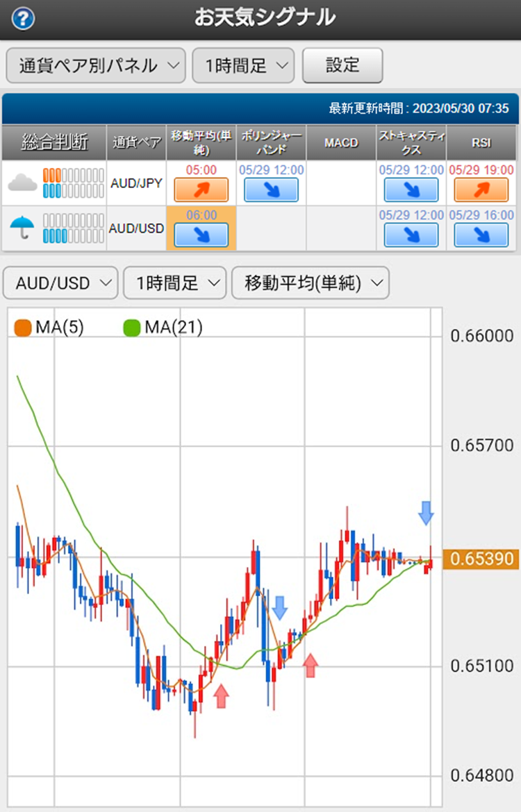Click AUD/JPY RSI time 05/29 19:00

(481, 170)
